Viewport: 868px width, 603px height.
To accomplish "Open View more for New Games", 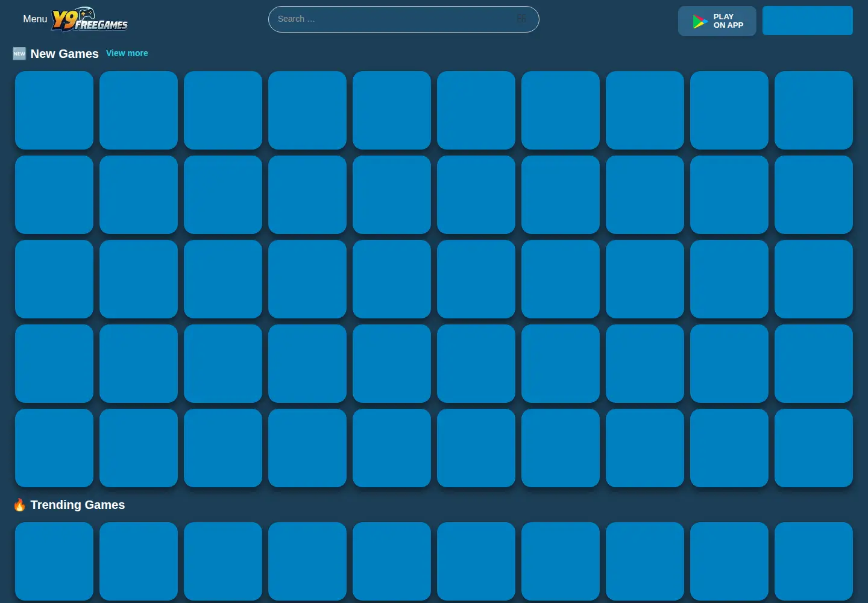I will [127, 53].
